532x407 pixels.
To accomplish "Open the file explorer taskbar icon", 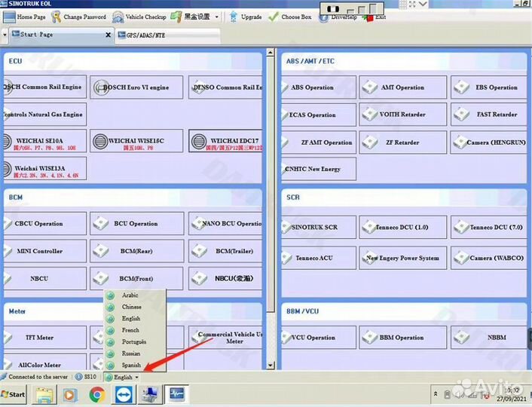I will (x=44, y=393).
